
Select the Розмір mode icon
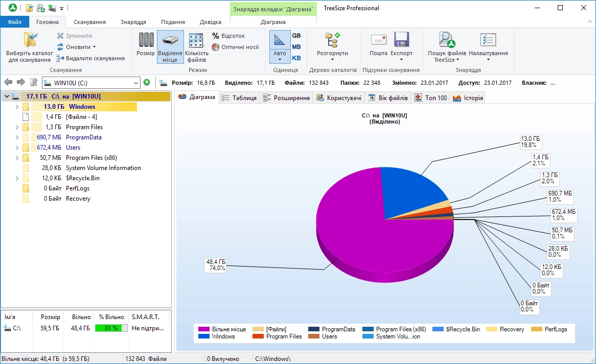point(146,40)
